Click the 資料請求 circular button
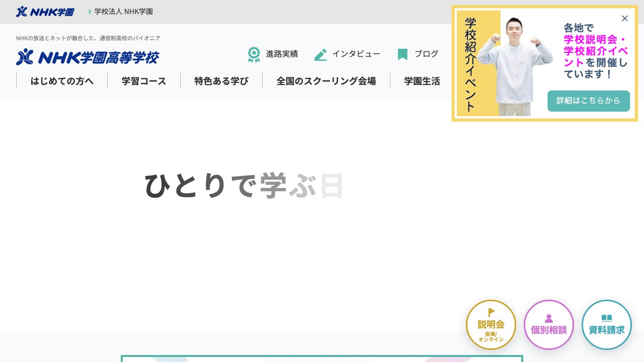The width and height of the screenshot is (644, 362). click(x=607, y=325)
